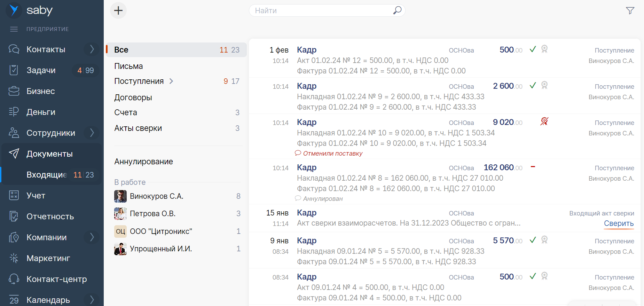
Task: Open the Маркетинг sidebar icon
Action: 14,258
